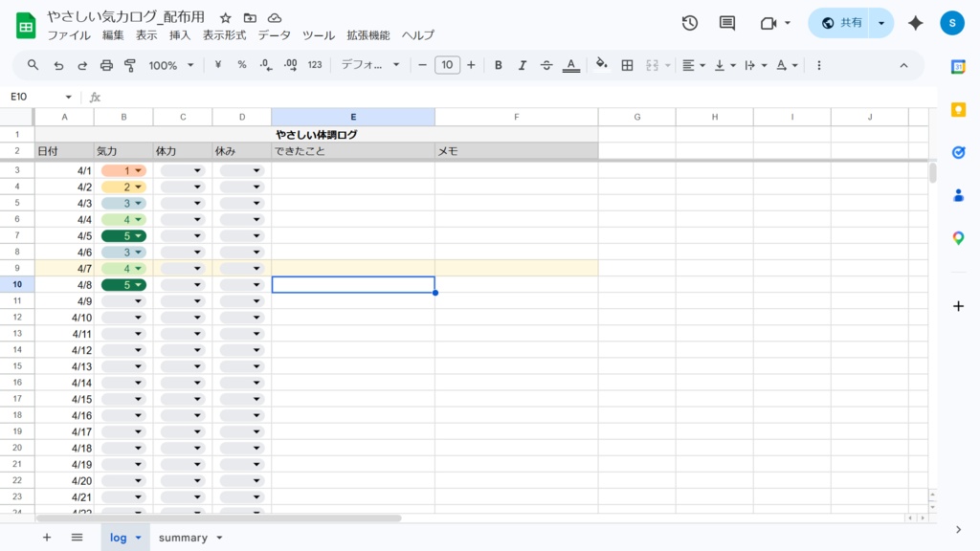The image size is (980, 551).
Task: Open the text rotation dropdown
Action: click(787, 65)
